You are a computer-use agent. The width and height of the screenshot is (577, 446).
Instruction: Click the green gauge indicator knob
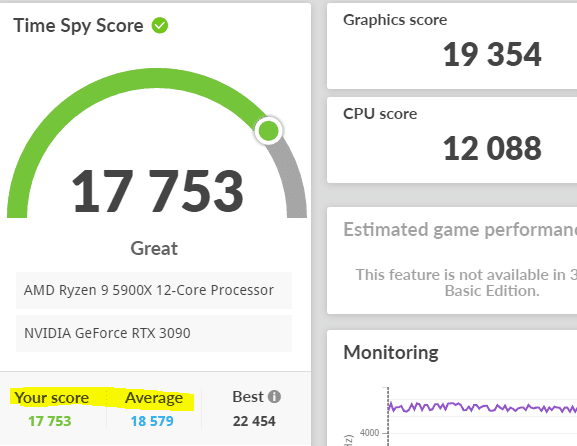pyautogui.click(x=269, y=131)
